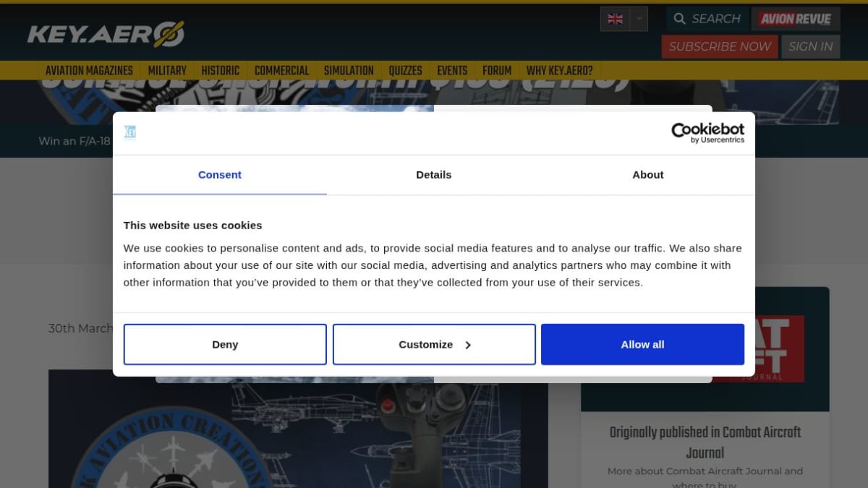Click the Key.Aero logo
Image resolution: width=868 pixels, height=488 pixels.
pyautogui.click(x=106, y=34)
